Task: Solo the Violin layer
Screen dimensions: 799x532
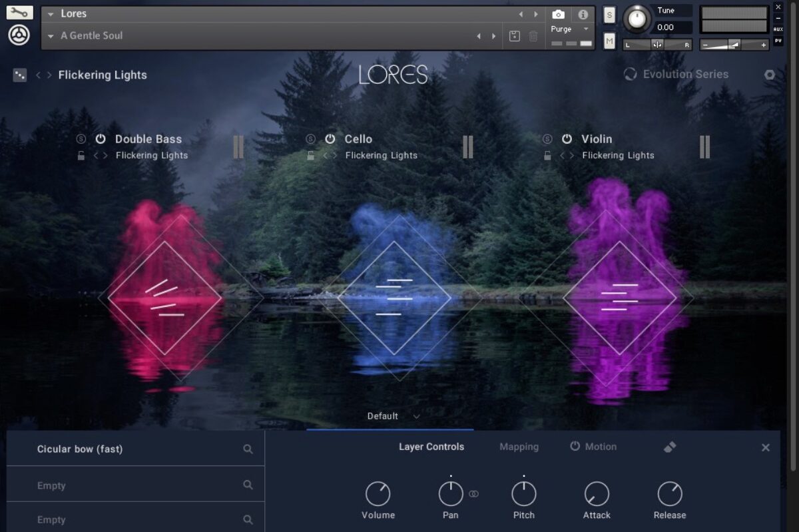Action: coord(547,139)
